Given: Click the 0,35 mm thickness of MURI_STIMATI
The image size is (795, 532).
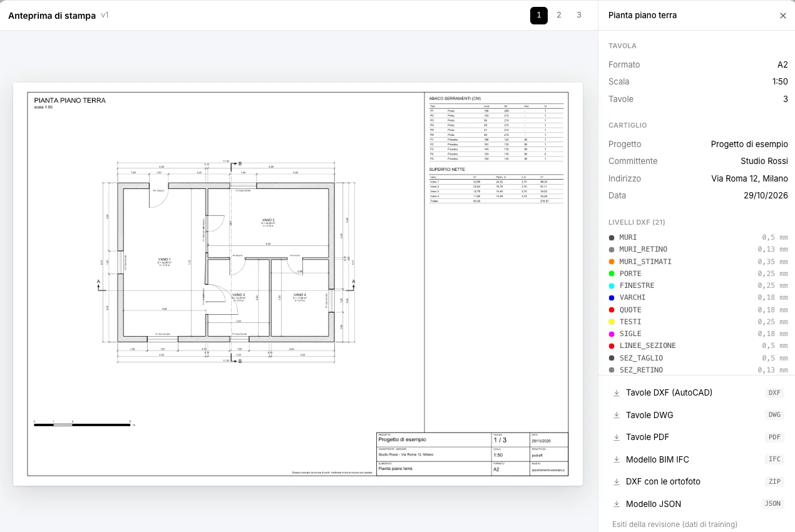Looking at the screenshot, I should [772, 262].
